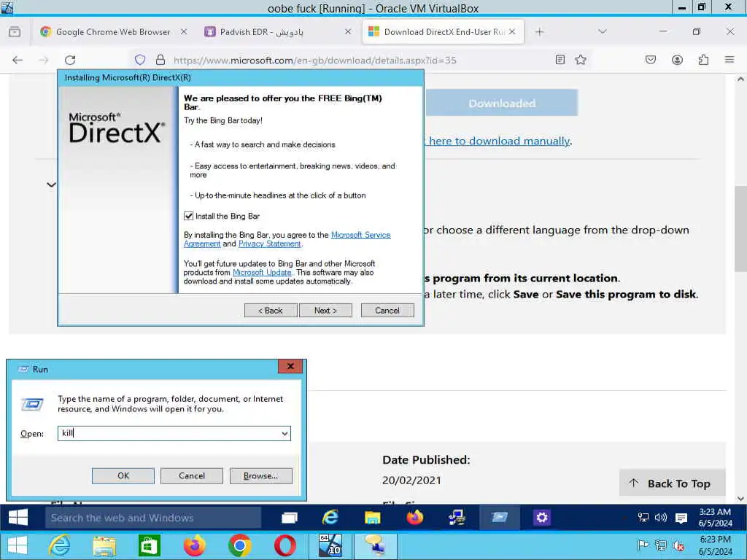Click the Downloaded button on webpage

(x=502, y=103)
